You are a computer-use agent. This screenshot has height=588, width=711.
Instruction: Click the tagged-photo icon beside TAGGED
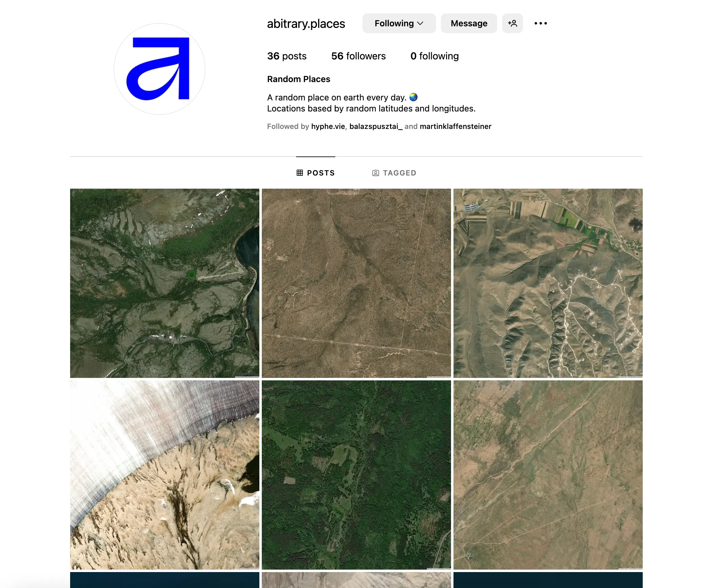(375, 173)
